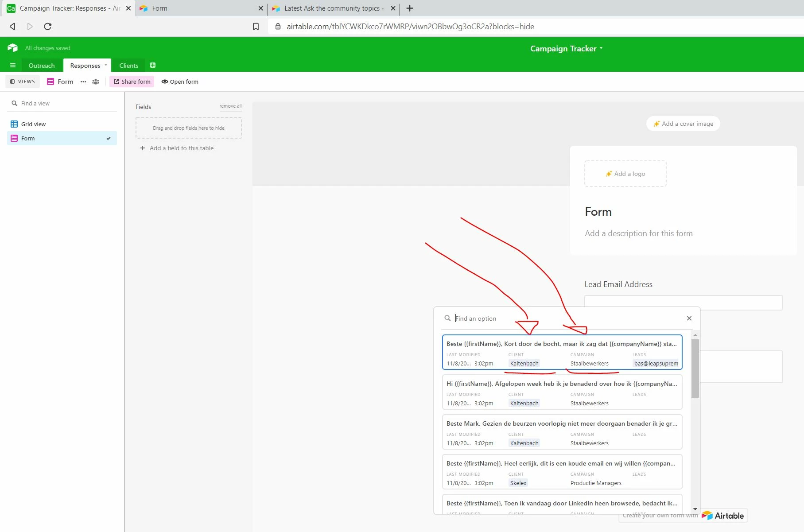804x532 pixels.
Task: Select the Form view in the sidebar
Action: (x=62, y=138)
